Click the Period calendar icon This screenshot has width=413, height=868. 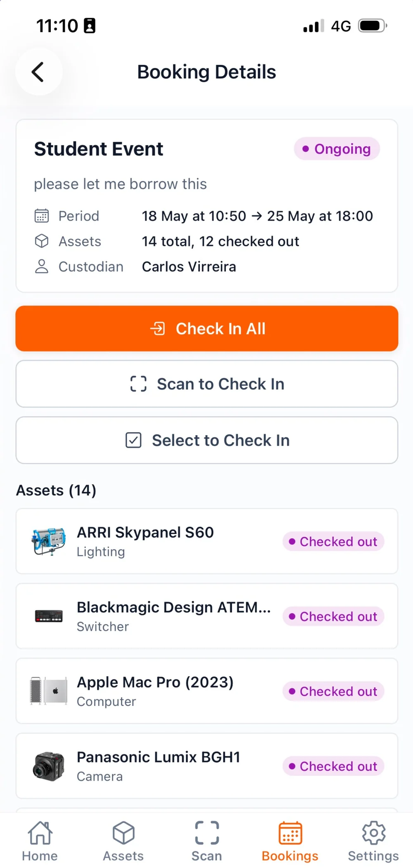[41, 216]
